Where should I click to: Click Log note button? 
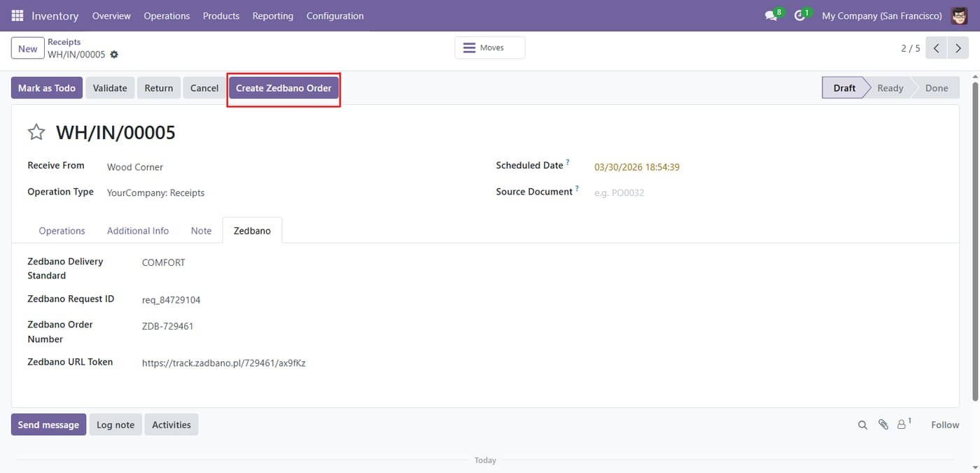pyautogui.click(x=115, y=425)
